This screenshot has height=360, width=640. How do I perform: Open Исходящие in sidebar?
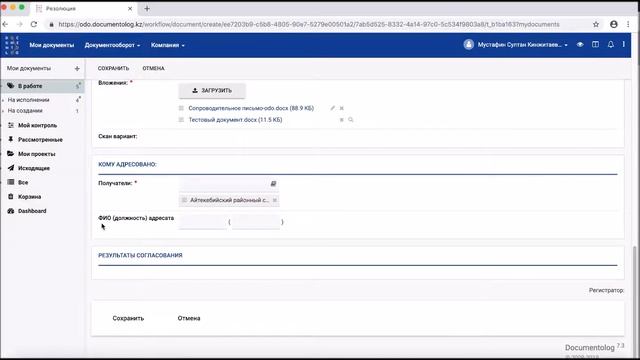(33, 169)
